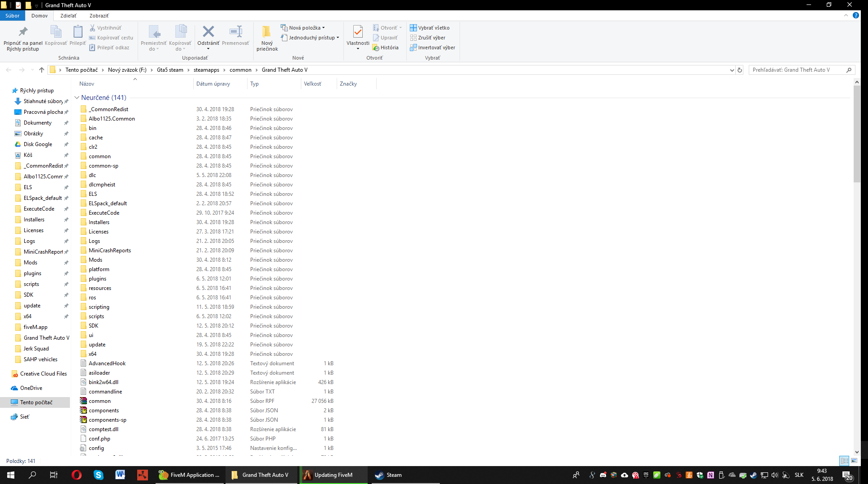Open Kopírovať do dropdown
The image size is (868, 484).
coord(180,38)
